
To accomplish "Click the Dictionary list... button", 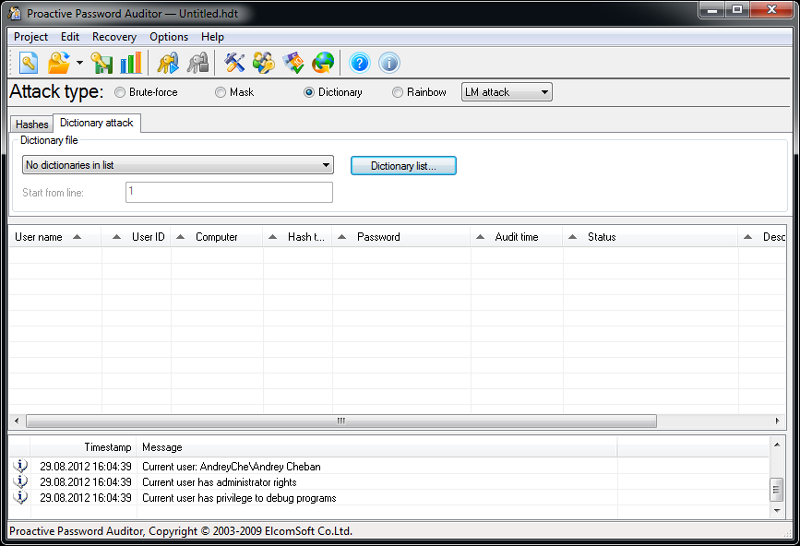I will click(403, 166).
